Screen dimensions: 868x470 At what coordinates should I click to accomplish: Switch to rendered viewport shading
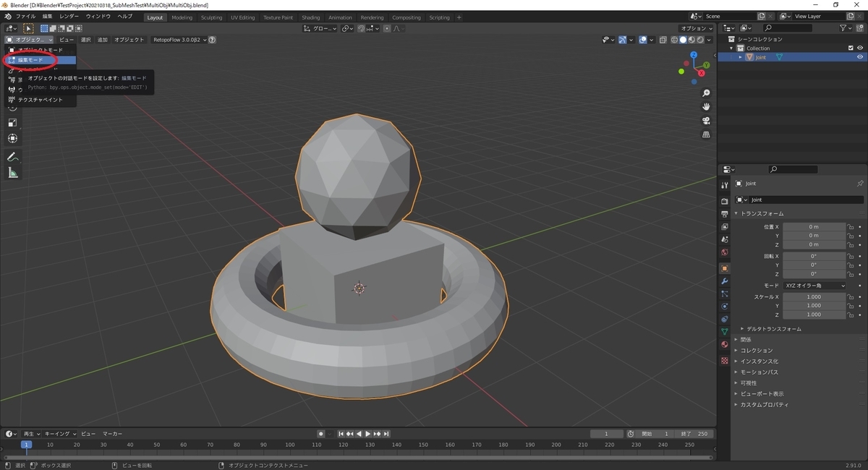pos(700,40)
